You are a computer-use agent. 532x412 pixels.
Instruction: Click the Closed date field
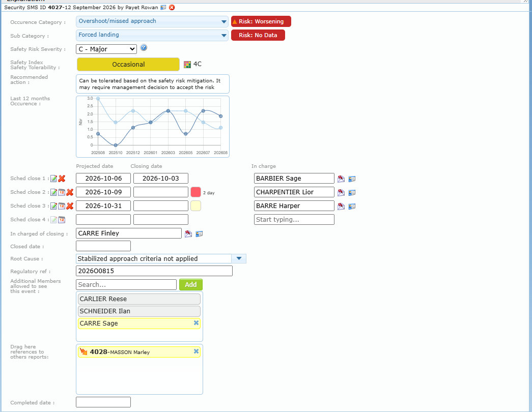[x=103, y=246]
